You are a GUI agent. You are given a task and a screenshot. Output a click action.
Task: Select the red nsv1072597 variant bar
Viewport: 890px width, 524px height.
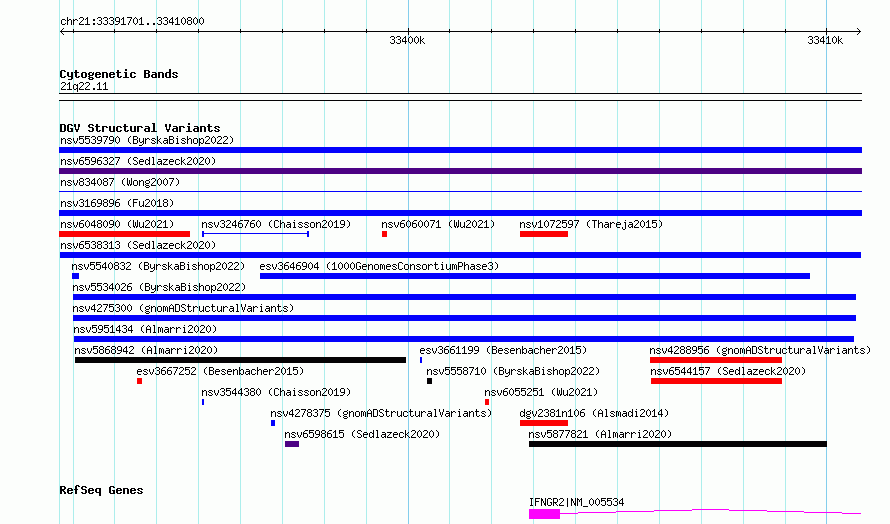(544, 234)
